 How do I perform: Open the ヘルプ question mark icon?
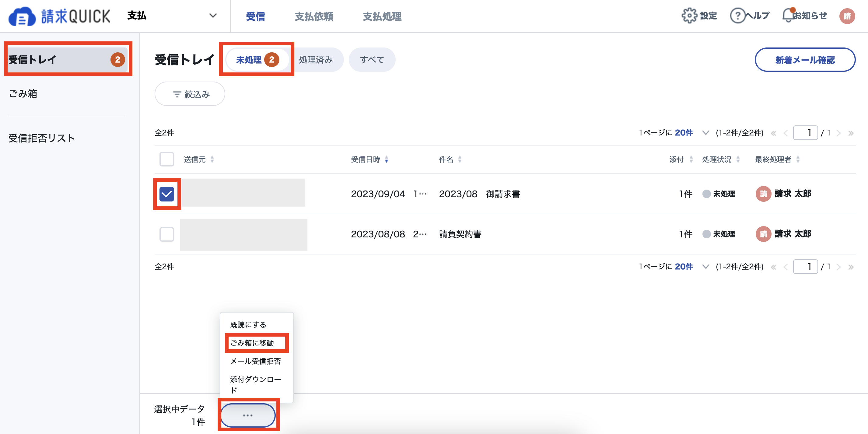tap(738, 16)
